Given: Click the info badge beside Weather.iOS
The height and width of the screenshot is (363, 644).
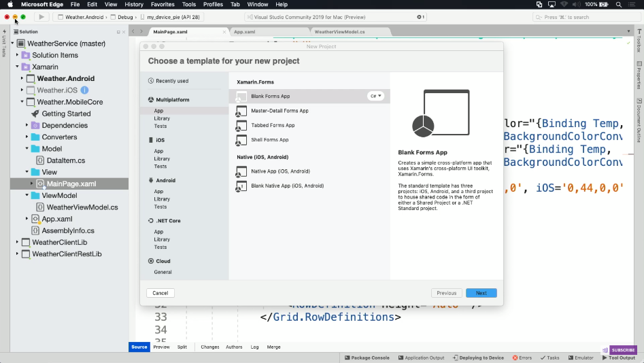Looking at the screenshot, I should (84, 90).
